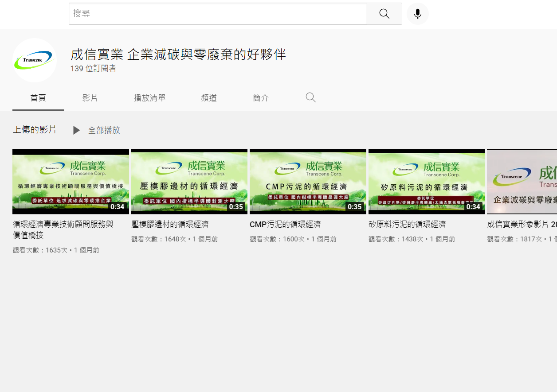The height and width of the screenshot is (392, 557).
Task: Open the 頻道 tab
Action: pyautogui.click(x=209, y=98)
